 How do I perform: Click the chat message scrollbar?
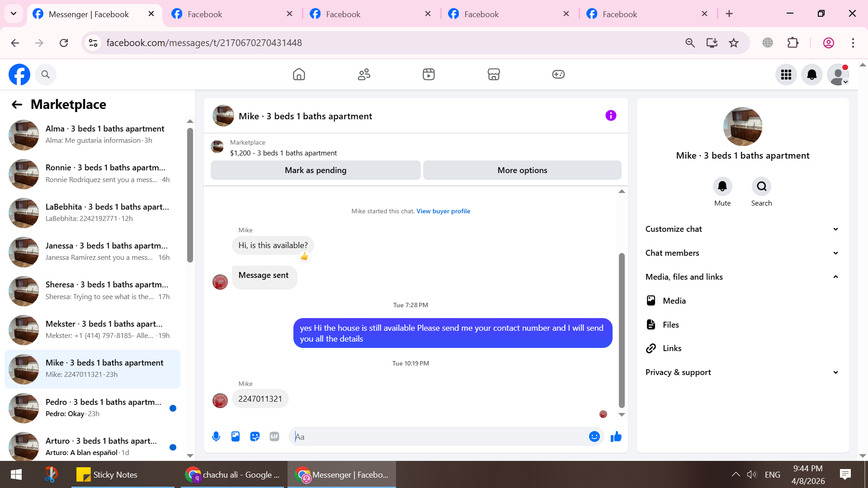coord(622,330)
